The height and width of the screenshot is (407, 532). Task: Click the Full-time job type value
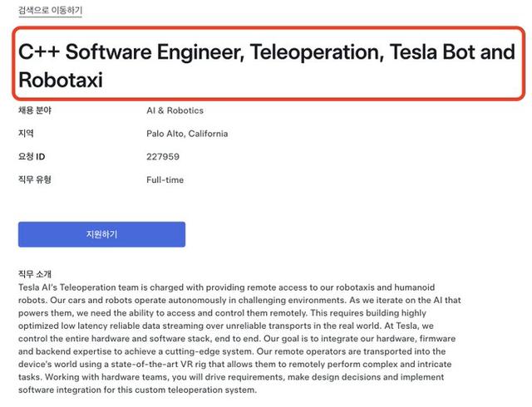pos(165,179)
